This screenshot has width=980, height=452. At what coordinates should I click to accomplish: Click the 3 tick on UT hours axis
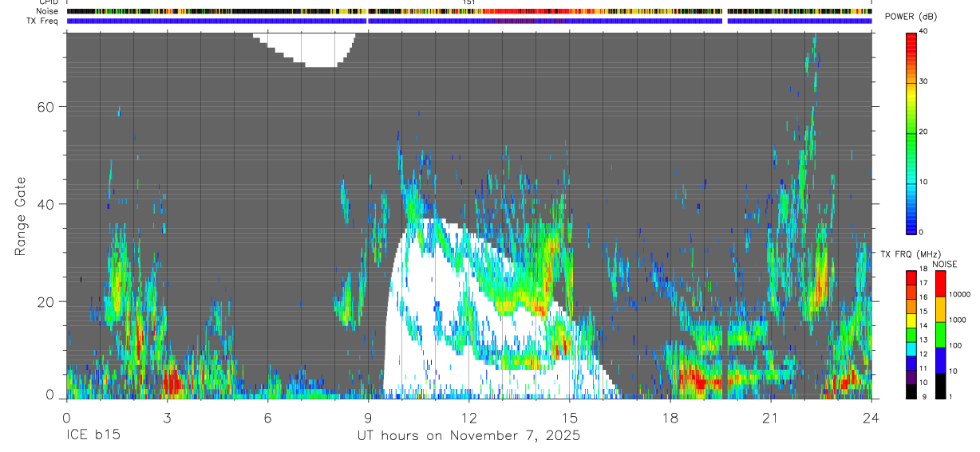(x=167, y=418)
